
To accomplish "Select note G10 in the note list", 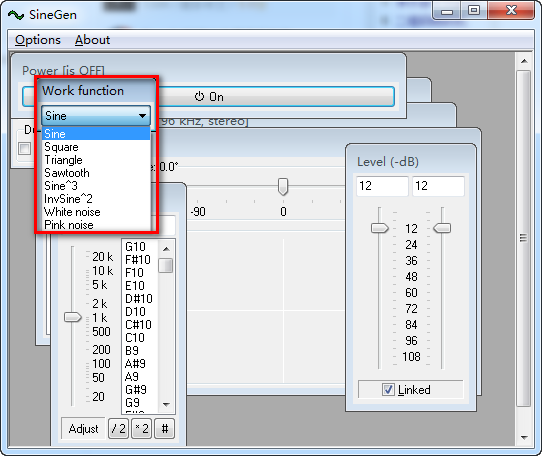I will point(140,247).
